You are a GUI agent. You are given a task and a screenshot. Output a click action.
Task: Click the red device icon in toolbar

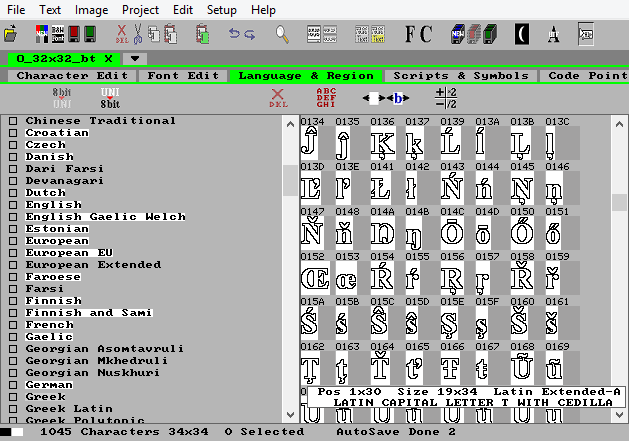(x=74, y=34)
